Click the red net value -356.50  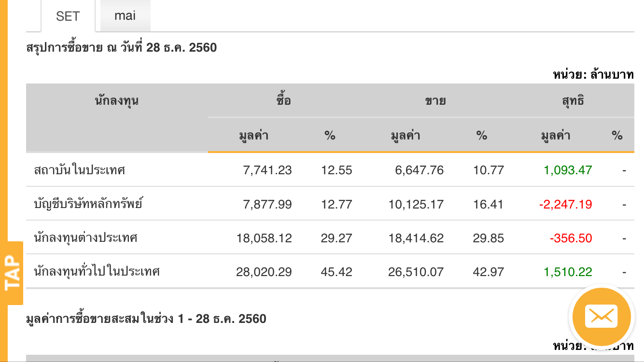(571, 238)
